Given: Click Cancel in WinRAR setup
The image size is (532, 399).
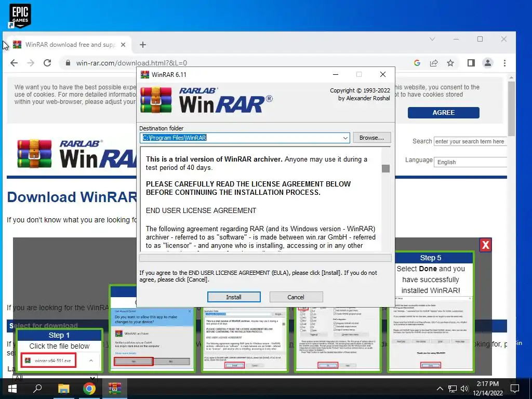Looking at the screenshot, I should tap(296, 297).
